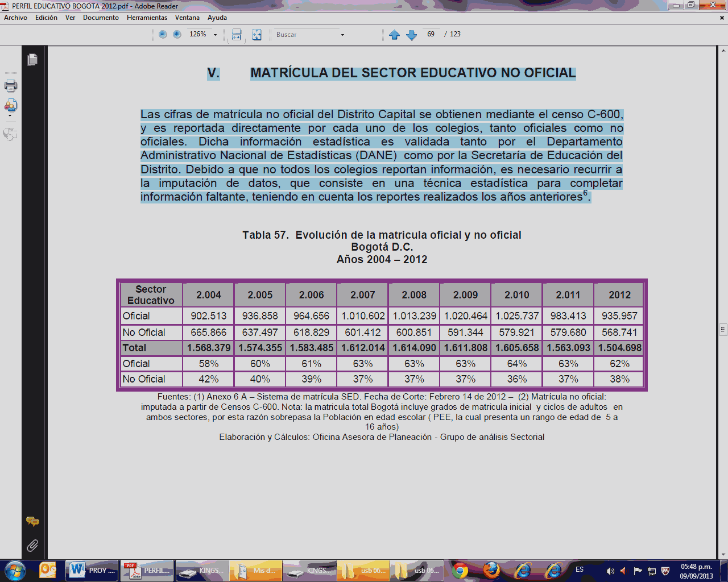Launch Google Chrome from the taskbar
The image size is (728, 582).
pyautogui.click(x=460, y=570)
